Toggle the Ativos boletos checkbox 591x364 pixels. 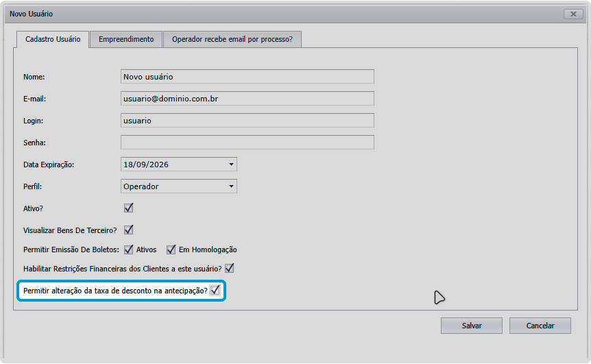tap(128, 250)
